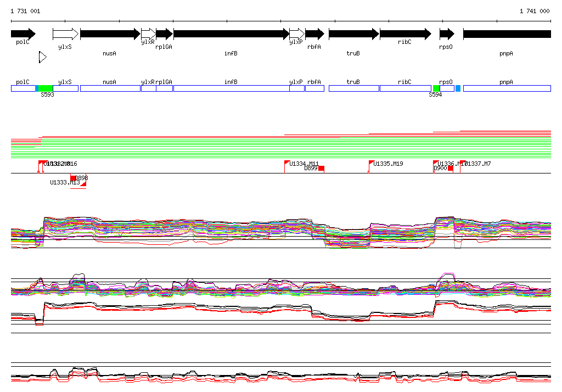Select the pnpA gene arrow

(507, 34)
